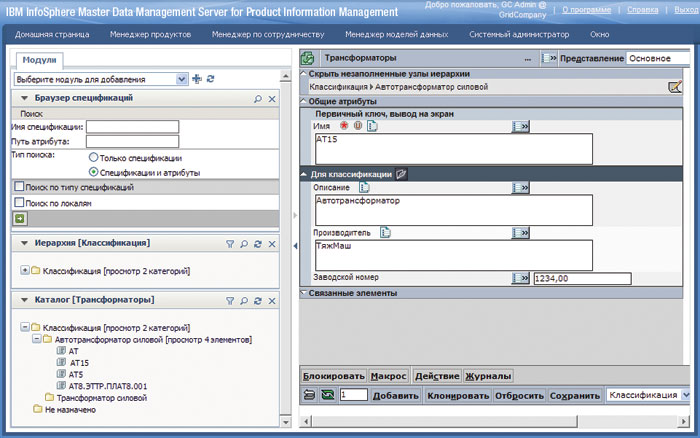
Task: Click the add module plus icon
Action: coord(196,79)
